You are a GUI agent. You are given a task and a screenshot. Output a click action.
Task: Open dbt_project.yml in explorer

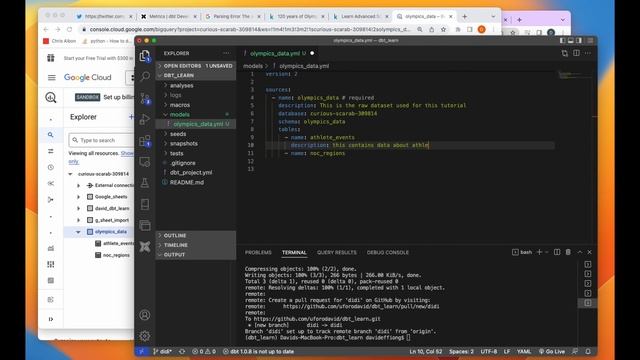click(191, 173)
